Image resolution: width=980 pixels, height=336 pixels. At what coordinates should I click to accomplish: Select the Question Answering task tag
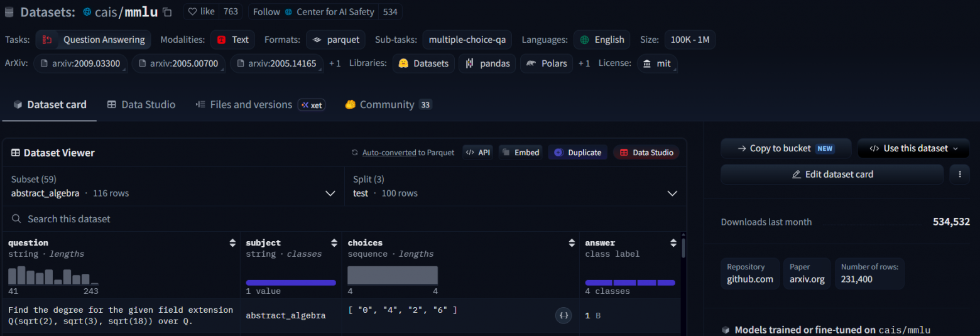click(x=93, y=40)
